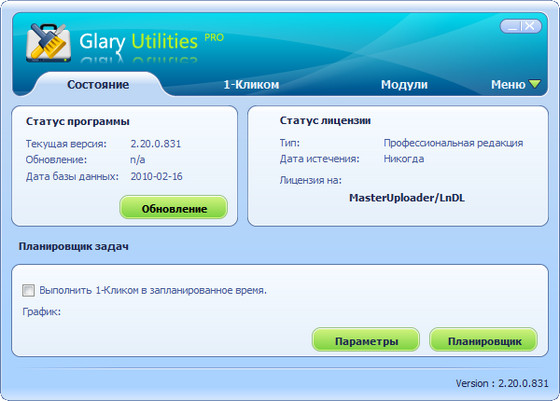Switch to the Состояние tab

[98, 85]
